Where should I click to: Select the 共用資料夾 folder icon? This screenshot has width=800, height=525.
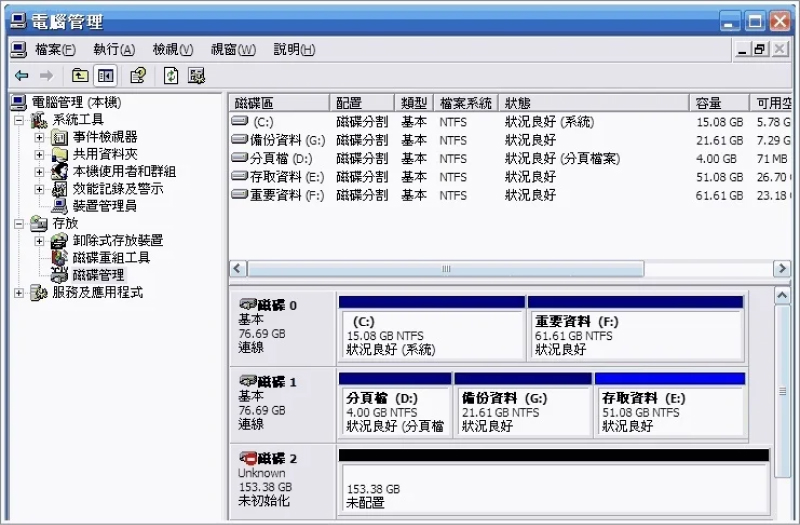point(59,155)
